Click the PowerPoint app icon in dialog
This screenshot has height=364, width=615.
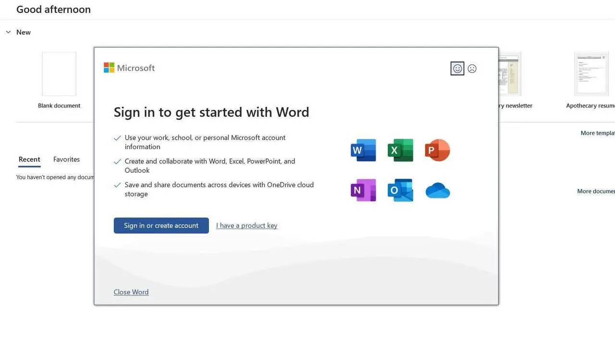click(x=437, y=150)
